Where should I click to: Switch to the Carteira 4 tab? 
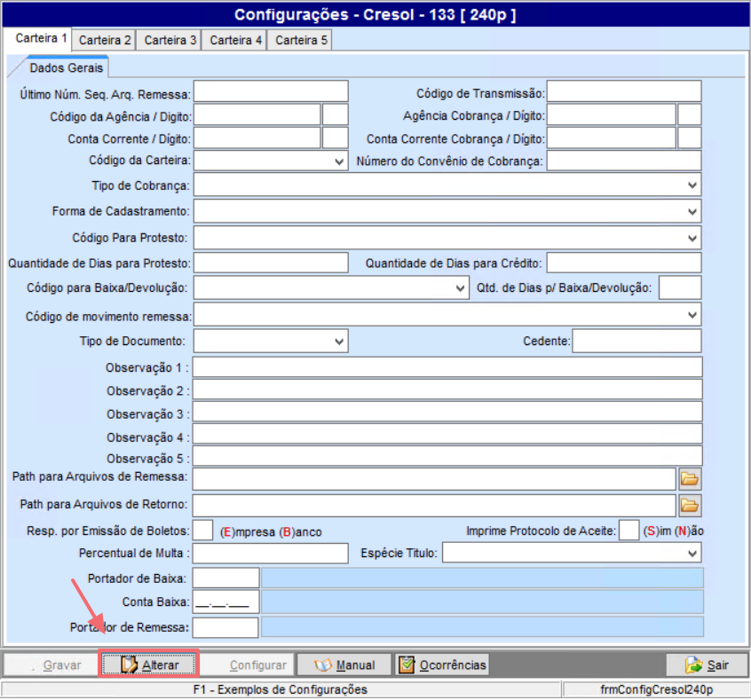click(235, 40)
